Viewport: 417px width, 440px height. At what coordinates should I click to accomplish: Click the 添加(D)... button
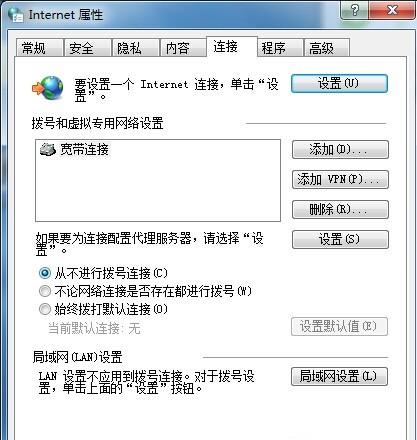pos(340,150)
